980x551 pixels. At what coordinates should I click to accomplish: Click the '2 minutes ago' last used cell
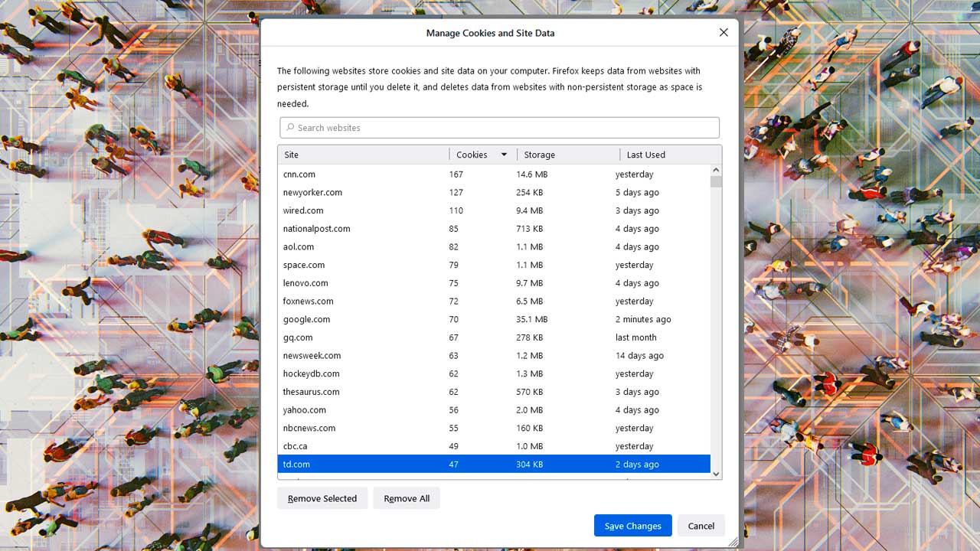[x=643, y=319]
